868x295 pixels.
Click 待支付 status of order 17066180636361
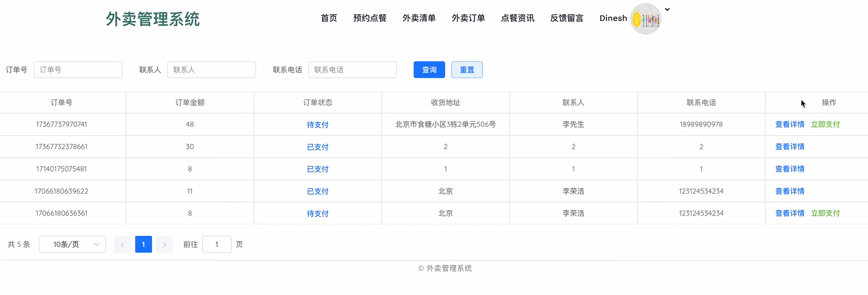(318, 214)
